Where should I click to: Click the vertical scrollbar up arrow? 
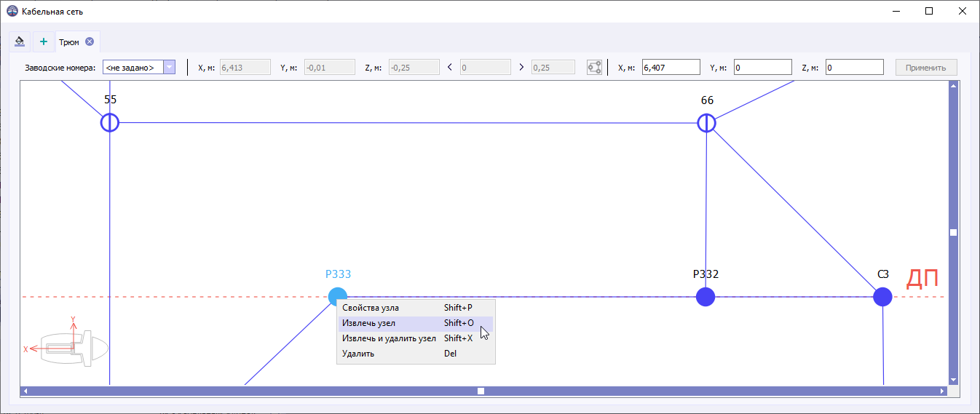[x=953, y=85]
